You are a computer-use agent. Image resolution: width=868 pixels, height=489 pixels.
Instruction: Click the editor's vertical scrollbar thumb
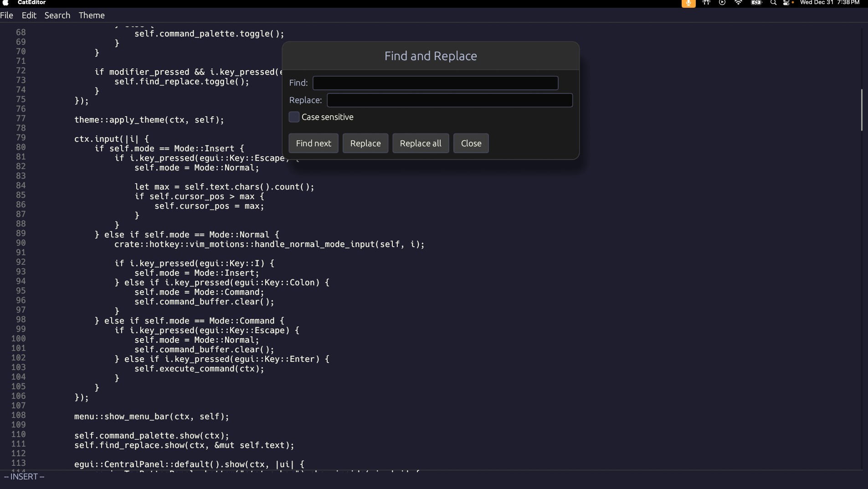pyautogui.click(x=861, y=110)
